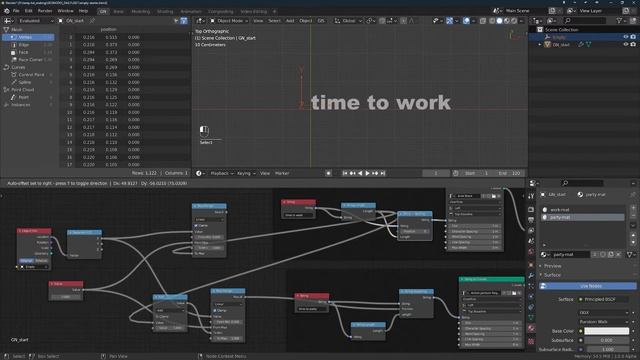Select Vertex domain in spreadsheet
Viewport: 640px width, 360px height.
28,37
